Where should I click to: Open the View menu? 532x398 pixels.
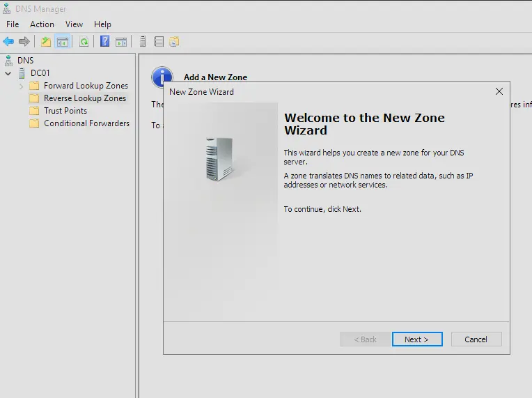(74, 24)
